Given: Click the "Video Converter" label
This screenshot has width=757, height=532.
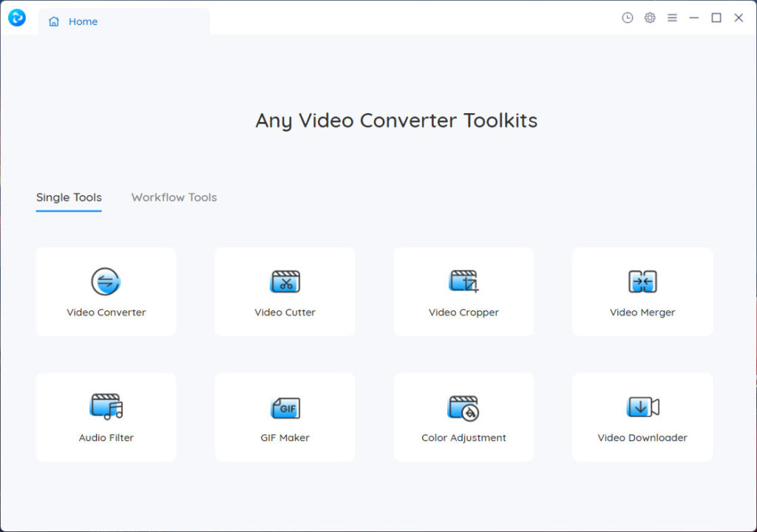Looking at the screenshot, I should (x=106, y=313).
